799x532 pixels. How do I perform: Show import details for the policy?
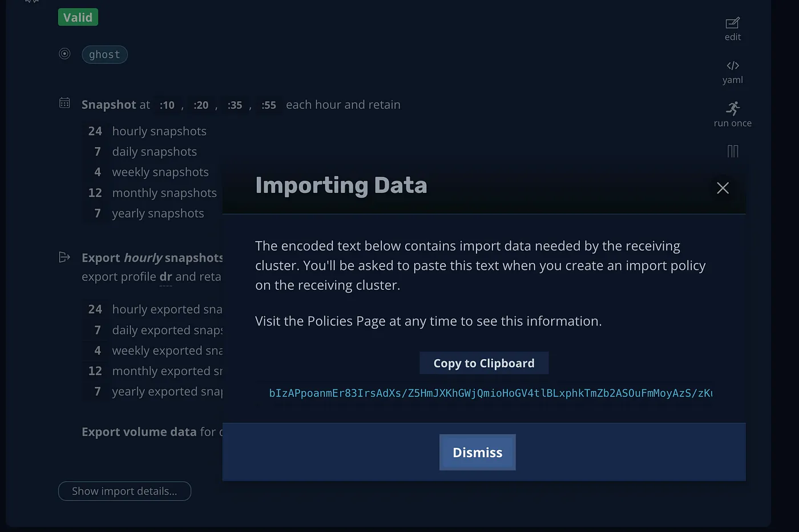124,491
